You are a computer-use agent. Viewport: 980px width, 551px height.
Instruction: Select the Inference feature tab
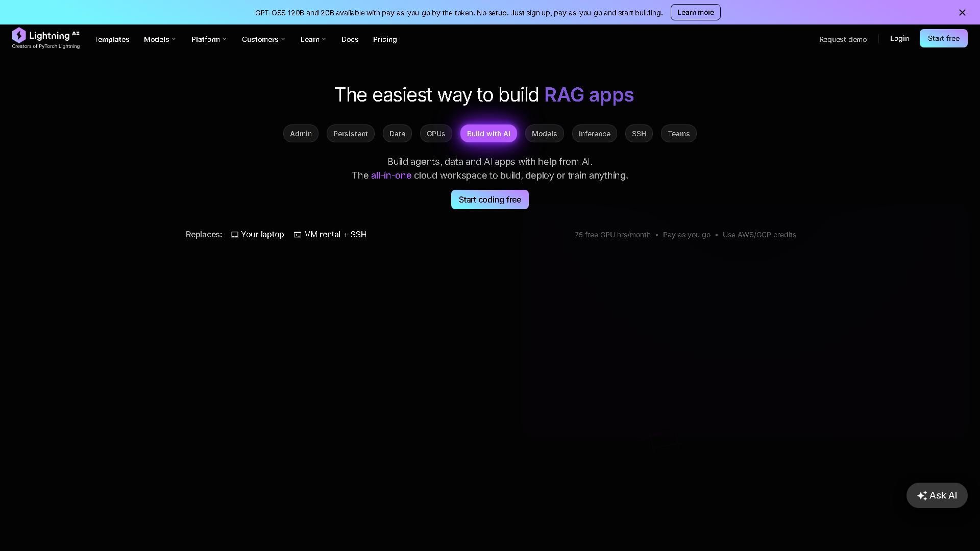594,134
